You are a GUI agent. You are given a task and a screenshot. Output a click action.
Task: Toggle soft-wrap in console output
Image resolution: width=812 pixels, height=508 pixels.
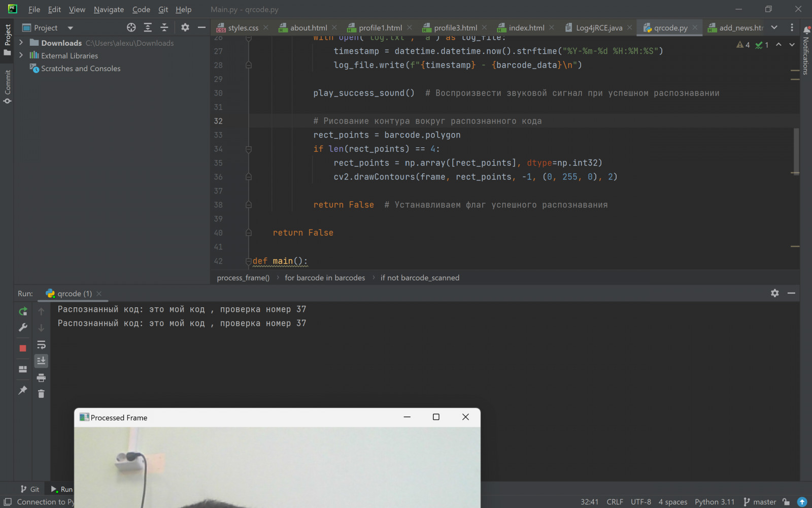point(41,345)
